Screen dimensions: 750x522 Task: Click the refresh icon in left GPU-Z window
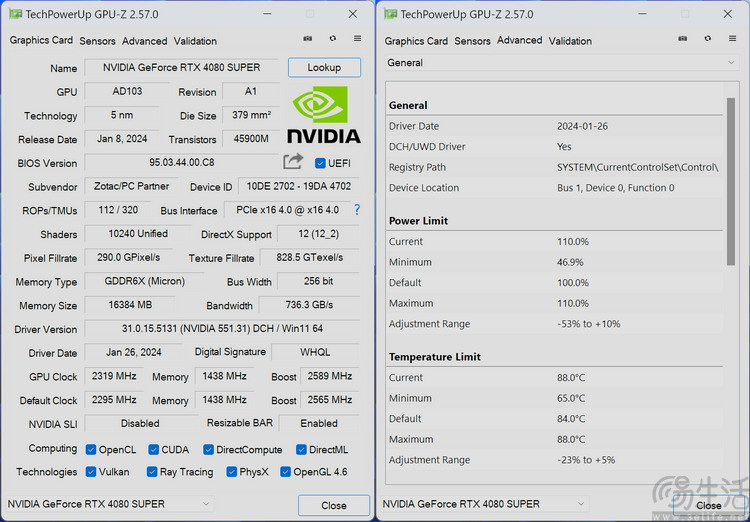pyautogui.click(x=333, y=38)
